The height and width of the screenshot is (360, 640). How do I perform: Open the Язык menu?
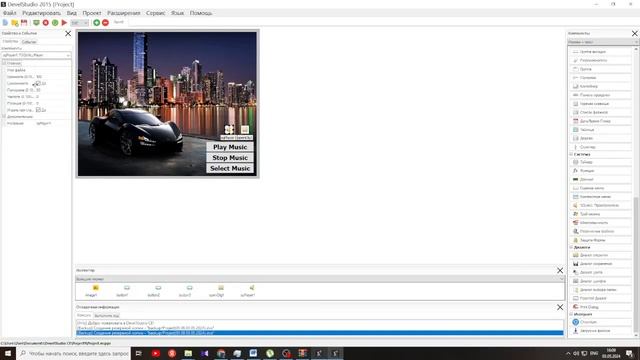[x=177, y=13]
